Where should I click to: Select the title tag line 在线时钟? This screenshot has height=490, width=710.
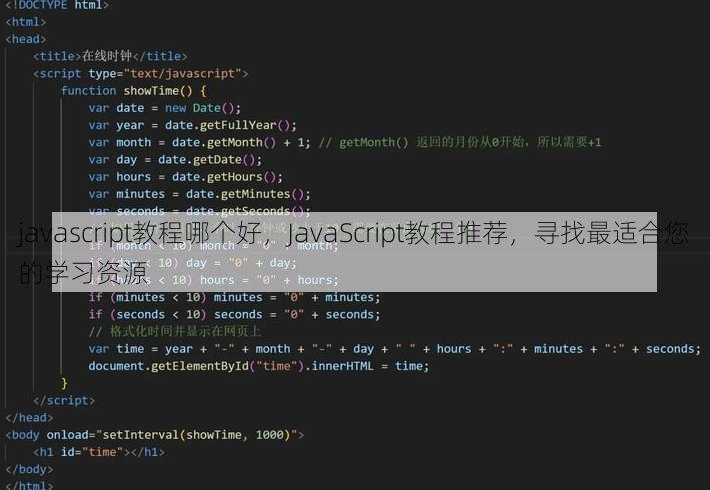pos(110,56)
